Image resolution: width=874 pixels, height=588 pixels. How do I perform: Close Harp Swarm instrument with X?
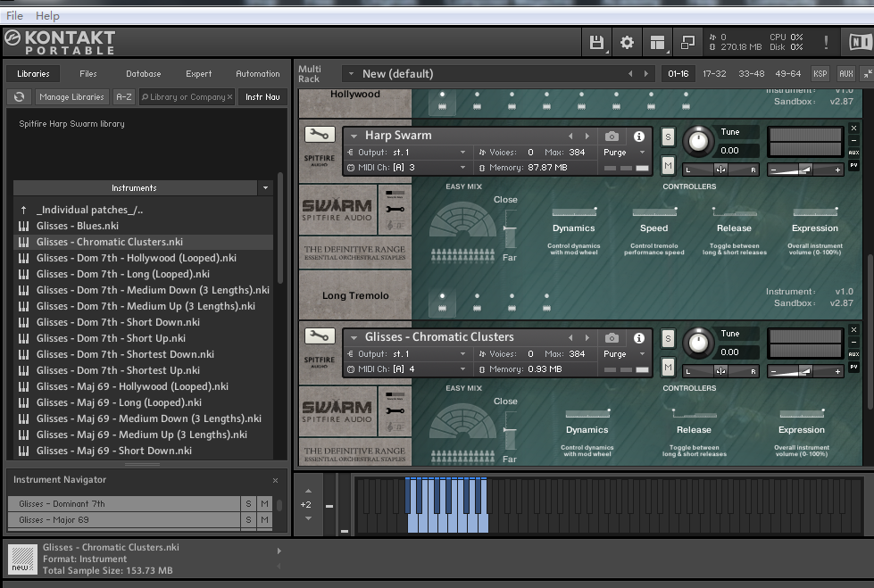[853, 128]
